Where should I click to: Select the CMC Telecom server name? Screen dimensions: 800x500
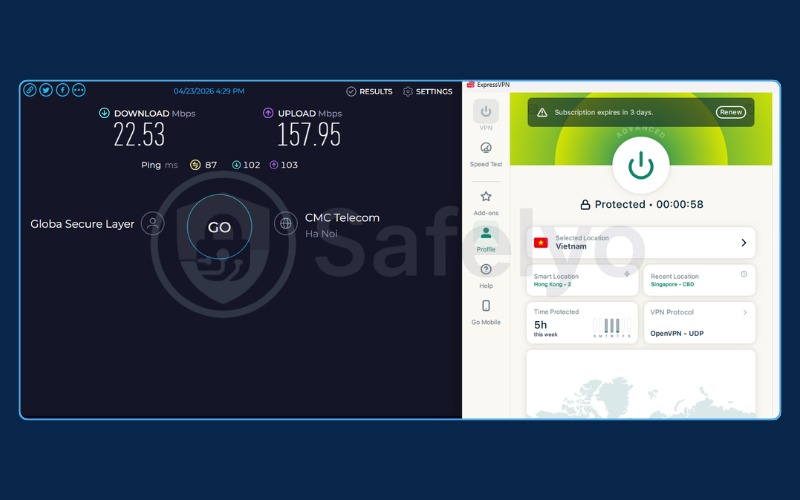tap(342, 218)
